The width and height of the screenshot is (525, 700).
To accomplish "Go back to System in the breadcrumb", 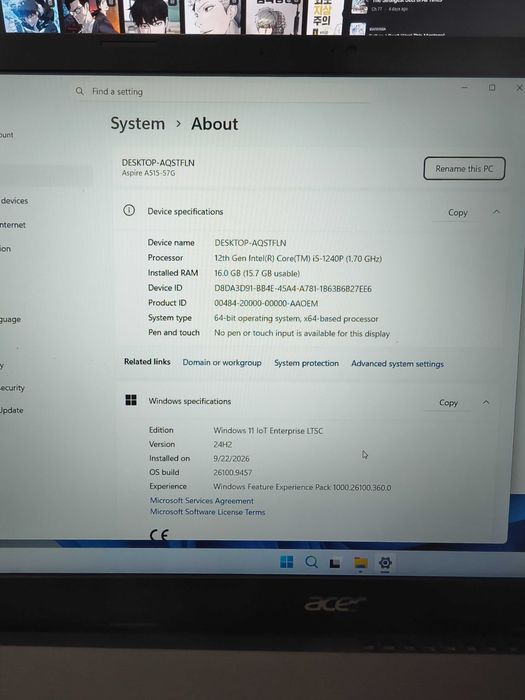I will point(138,124).
